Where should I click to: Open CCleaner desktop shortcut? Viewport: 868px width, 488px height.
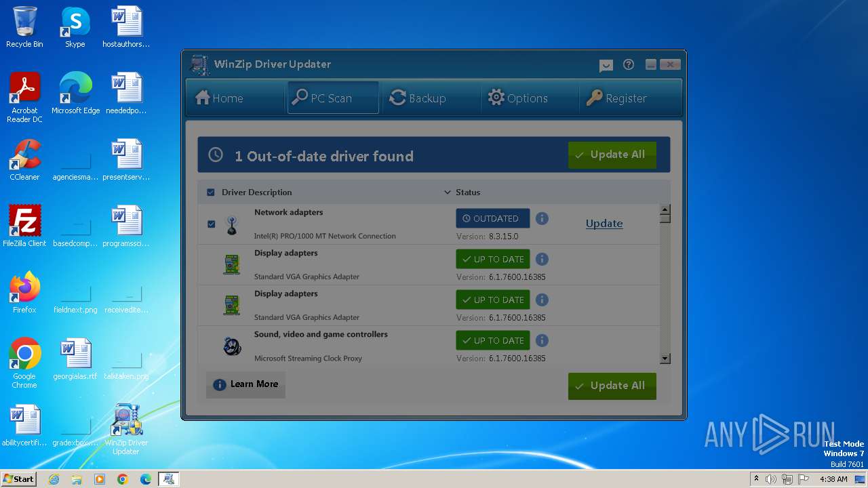click(x=24, y=160)
